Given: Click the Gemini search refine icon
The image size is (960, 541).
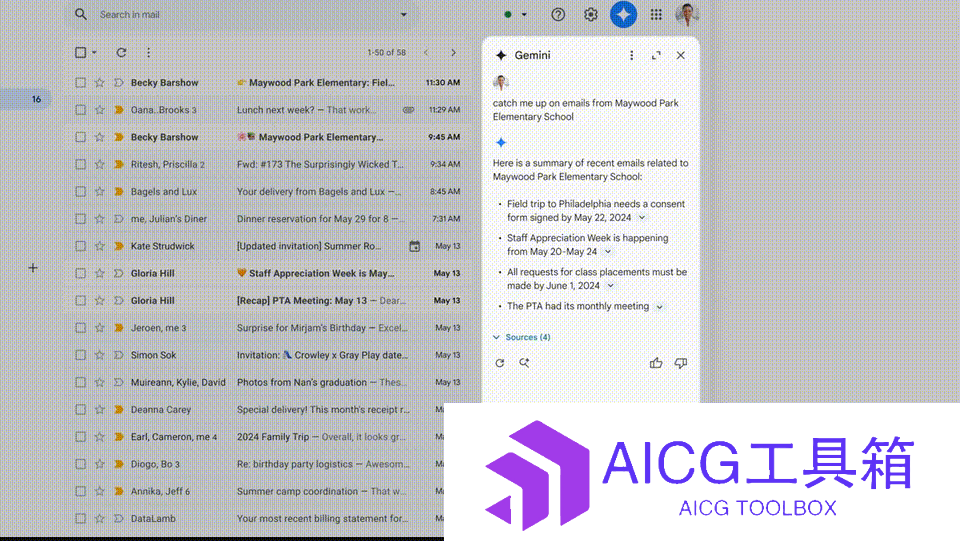Looking at the screenshot, I should point(524,363).
